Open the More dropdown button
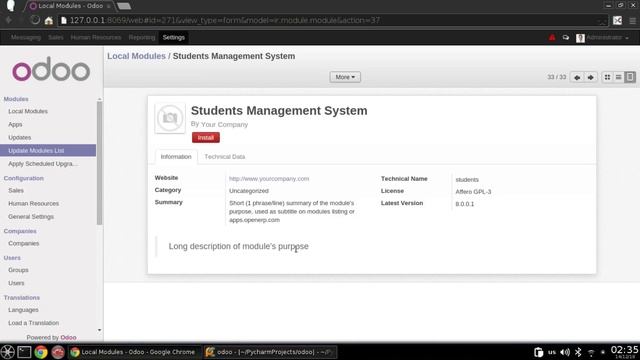Screen dimensions: 640x360 click(x=345, y=77)
